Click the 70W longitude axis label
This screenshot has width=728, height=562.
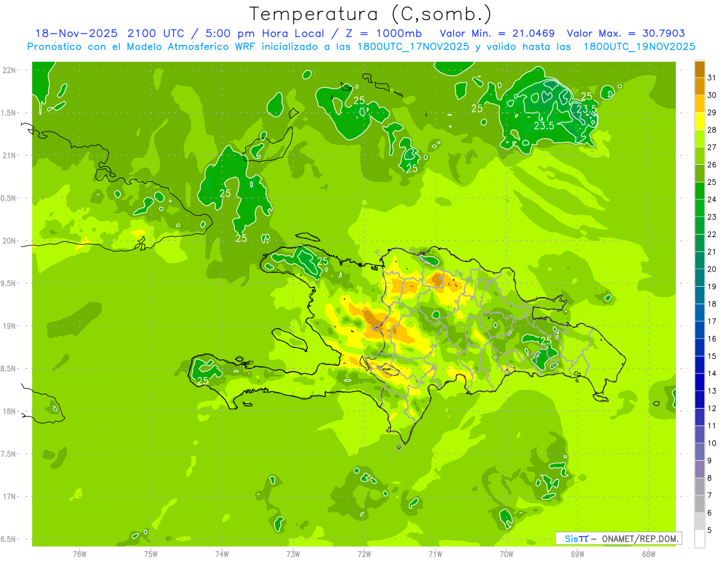point(507,554)
